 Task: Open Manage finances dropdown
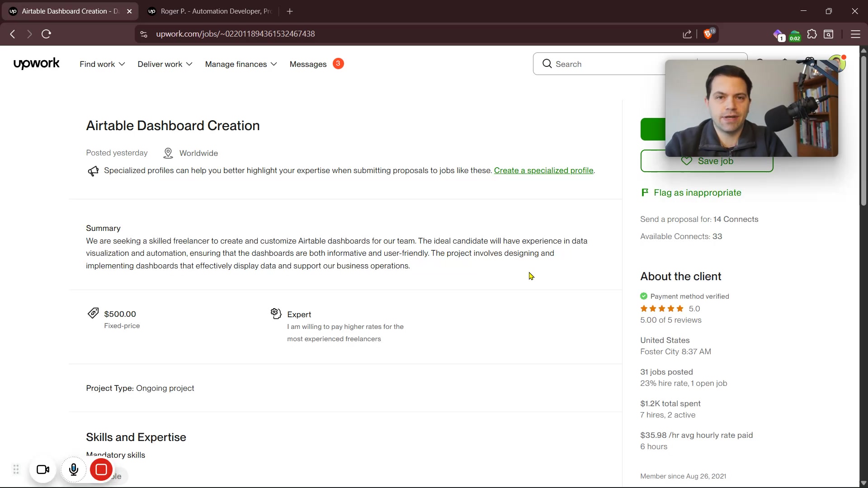[x=241, y=64]
